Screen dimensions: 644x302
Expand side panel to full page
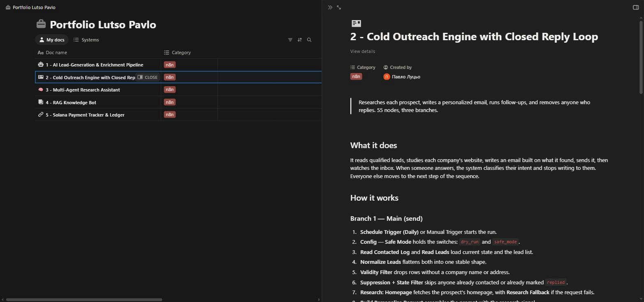click(x=339, y=7)
